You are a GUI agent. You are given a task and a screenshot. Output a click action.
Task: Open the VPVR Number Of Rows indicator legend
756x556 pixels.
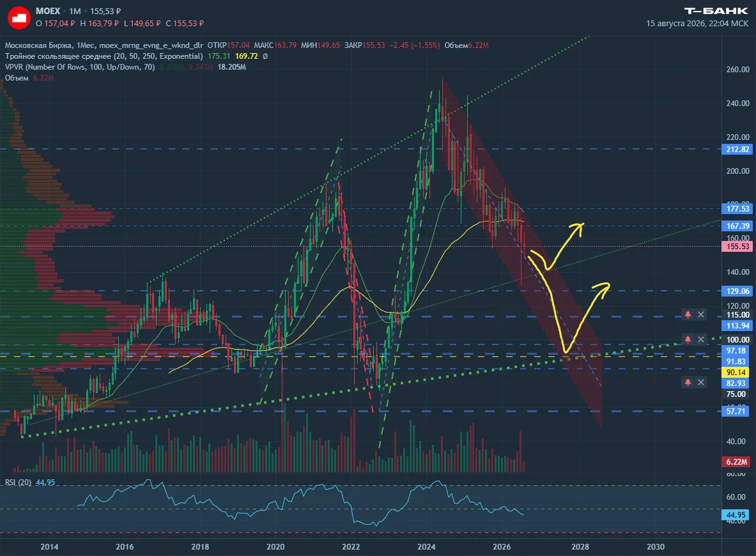pos(80,67)
